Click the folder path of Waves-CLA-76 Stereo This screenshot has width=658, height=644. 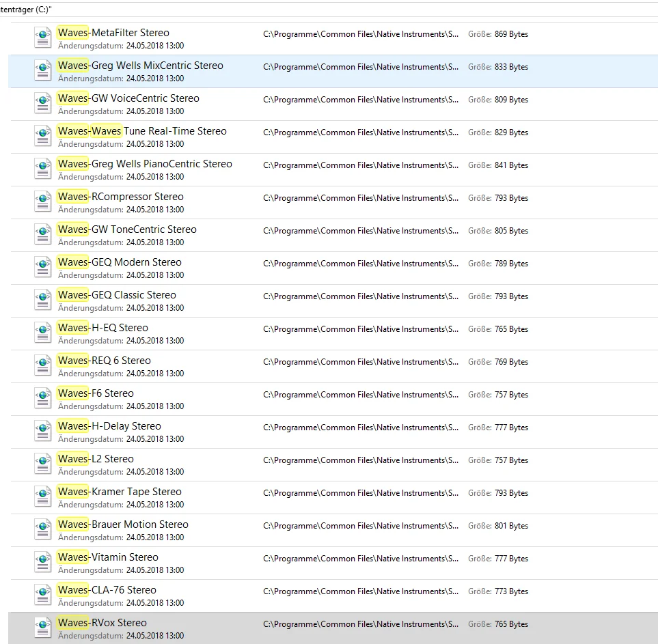tap(361, 591)
